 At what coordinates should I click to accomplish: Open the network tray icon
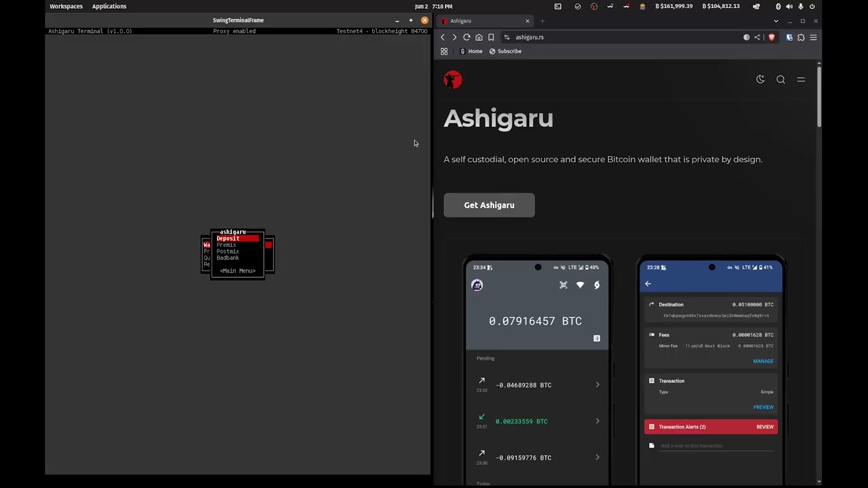pos(756,6)
